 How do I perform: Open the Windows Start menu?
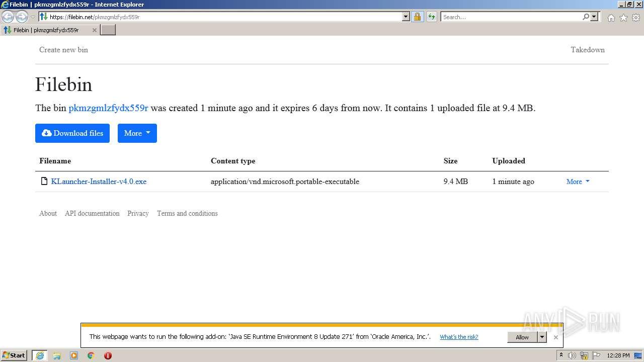click(x=14, y=355)
